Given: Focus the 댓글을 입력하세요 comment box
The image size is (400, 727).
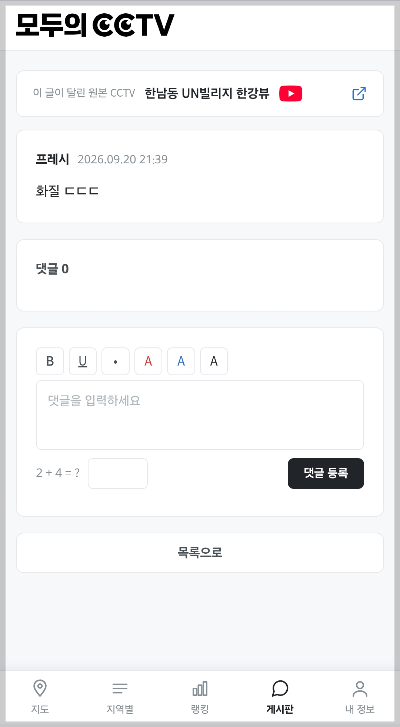Looking at the screenshot, I should (x=200, y=415).
